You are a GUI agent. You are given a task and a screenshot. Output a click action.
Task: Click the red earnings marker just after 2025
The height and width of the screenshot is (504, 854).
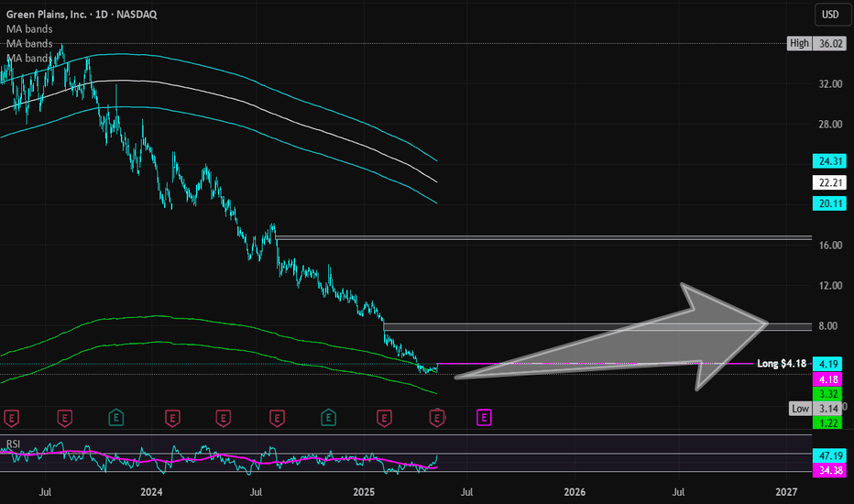(x=384, y=419)
